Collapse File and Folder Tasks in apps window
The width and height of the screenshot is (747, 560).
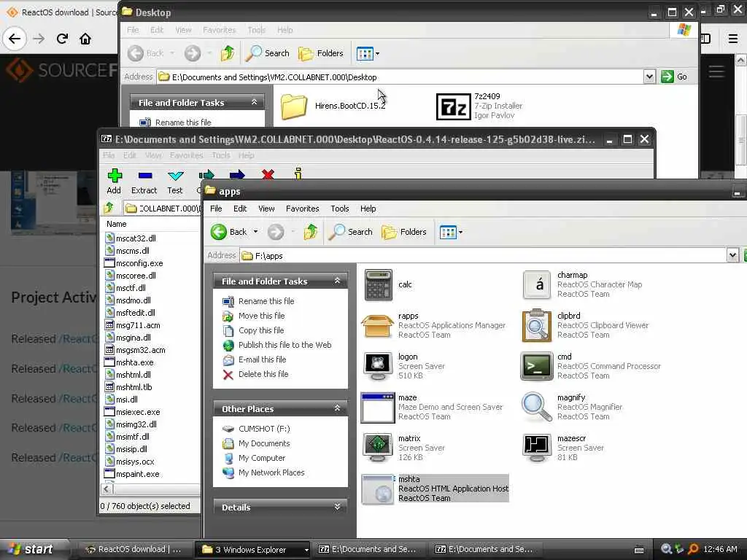(x=337, y=281)
